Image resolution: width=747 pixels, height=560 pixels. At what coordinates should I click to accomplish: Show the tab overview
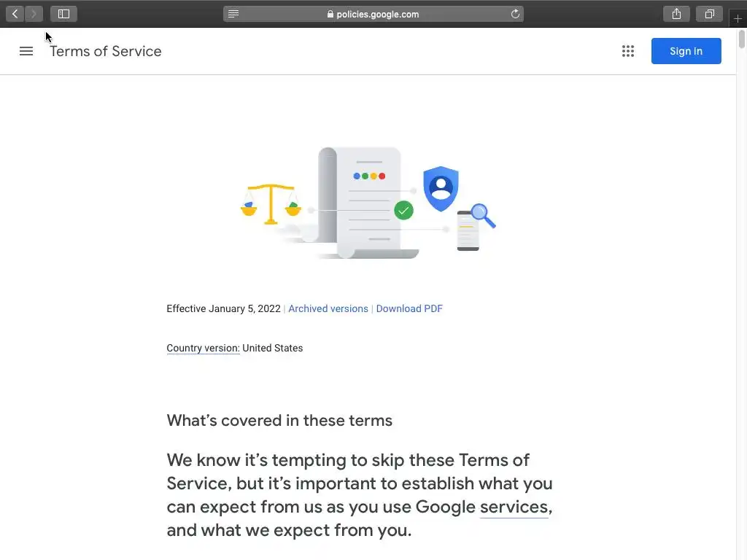point(709,14)
